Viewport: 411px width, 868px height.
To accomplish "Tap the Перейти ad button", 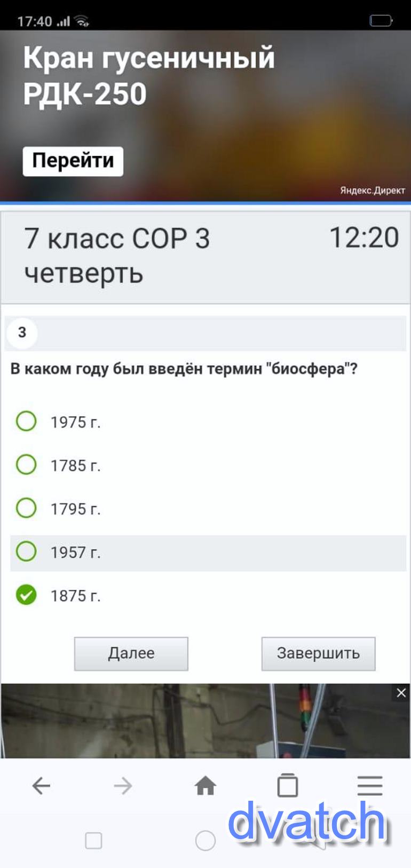I will 73,161.
